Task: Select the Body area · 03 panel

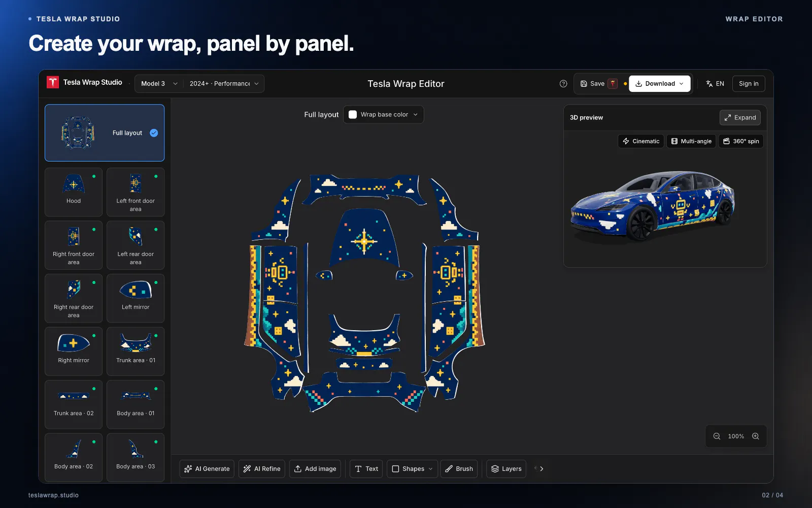Action: pyautogui.click(x=136, y=457)
